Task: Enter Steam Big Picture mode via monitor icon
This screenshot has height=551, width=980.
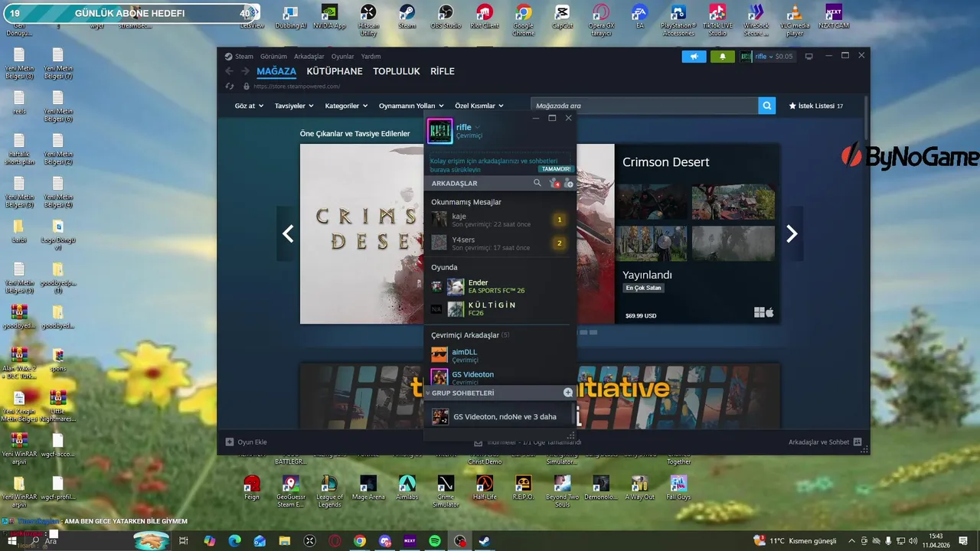Action: tap(808, 57)
